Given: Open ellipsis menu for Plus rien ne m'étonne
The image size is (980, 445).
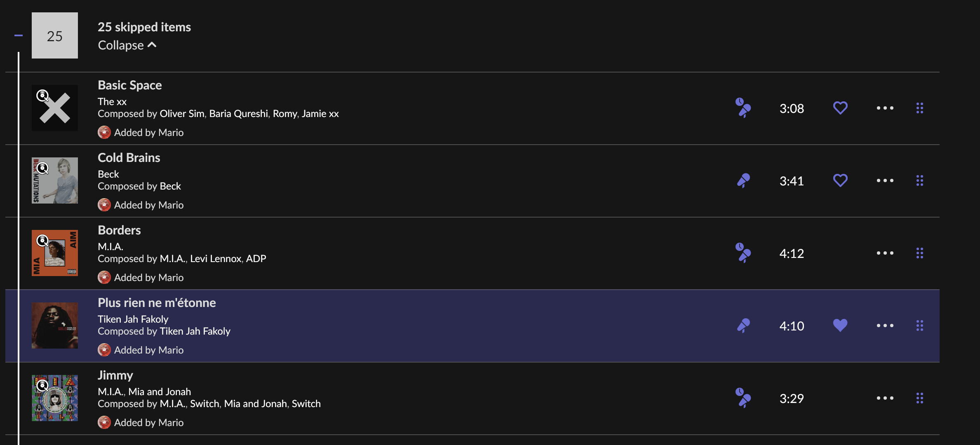Looking at the screenshot, I should pyautogui.click(x=885, y=326).
